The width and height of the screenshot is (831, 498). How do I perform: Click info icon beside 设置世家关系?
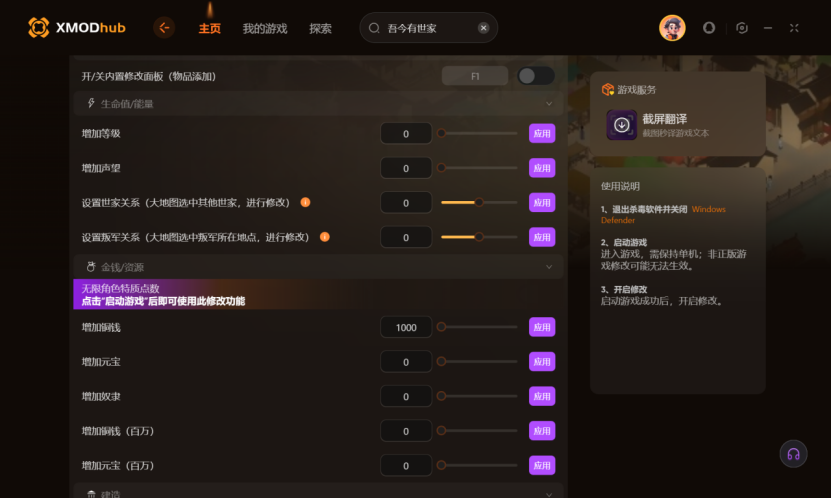[305, 202]
